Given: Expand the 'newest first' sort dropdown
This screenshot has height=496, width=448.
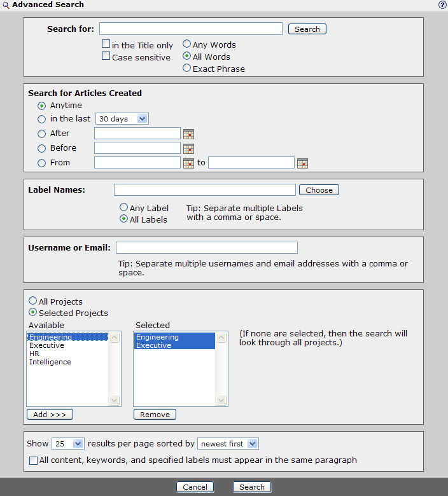Looking at the screenshot, I should click(x=228, y=444).
